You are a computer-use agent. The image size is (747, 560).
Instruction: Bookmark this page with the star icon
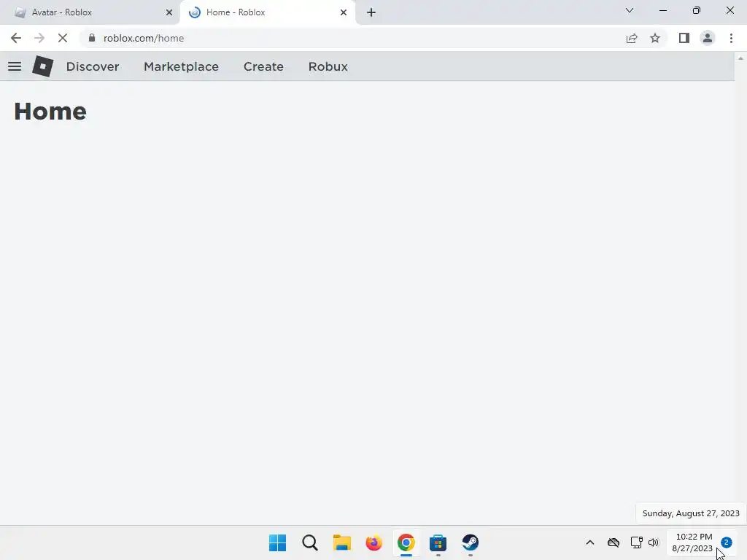pyautogui.click(x=655, y=38)
